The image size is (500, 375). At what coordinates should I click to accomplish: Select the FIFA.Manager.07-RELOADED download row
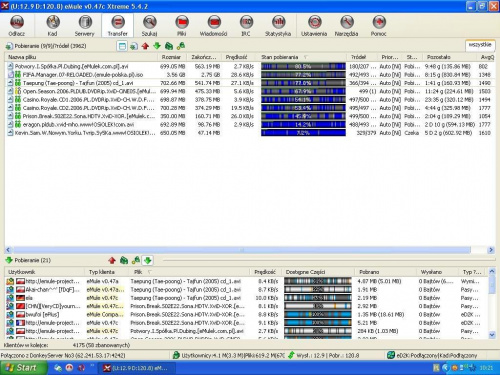[x=250, y=75]
